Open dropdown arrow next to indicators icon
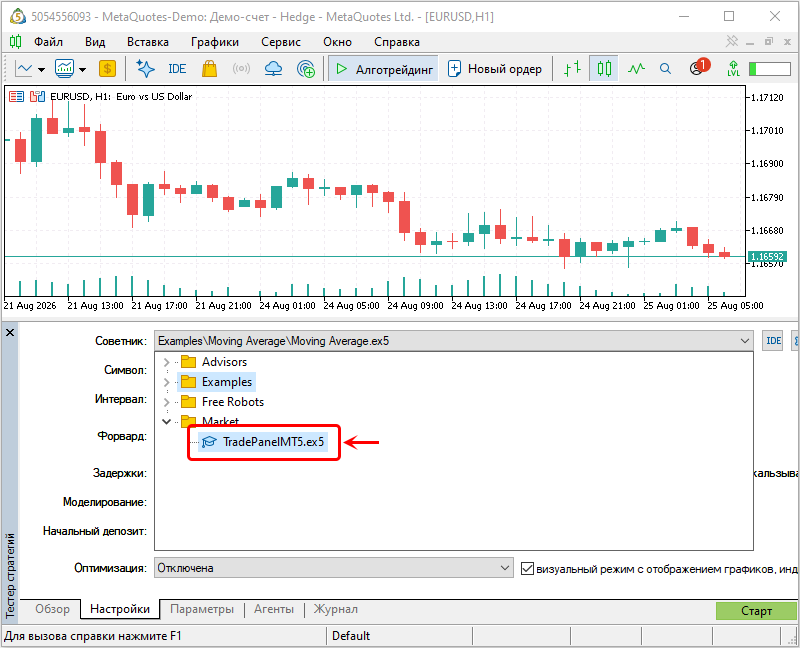The image size is (800, 648). click(x=83, y=69)
